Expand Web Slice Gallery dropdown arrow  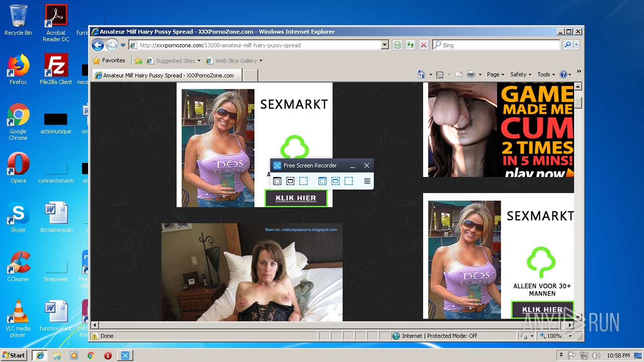pyautogui.click(x=261, y=61)
